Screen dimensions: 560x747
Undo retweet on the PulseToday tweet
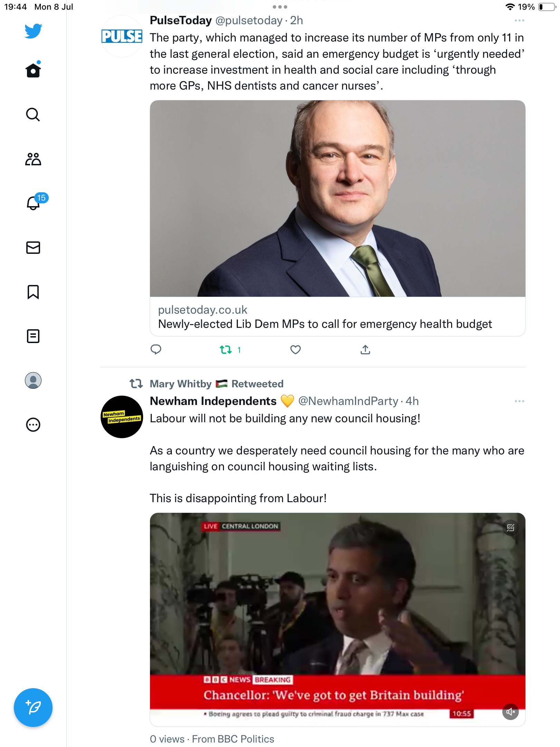click(226, 350)
